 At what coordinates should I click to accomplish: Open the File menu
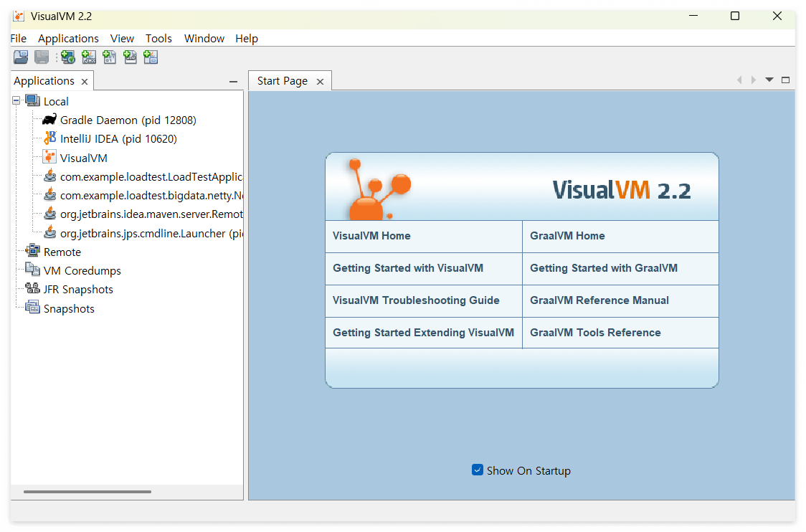pyautogui.click(x=18, y=39)
